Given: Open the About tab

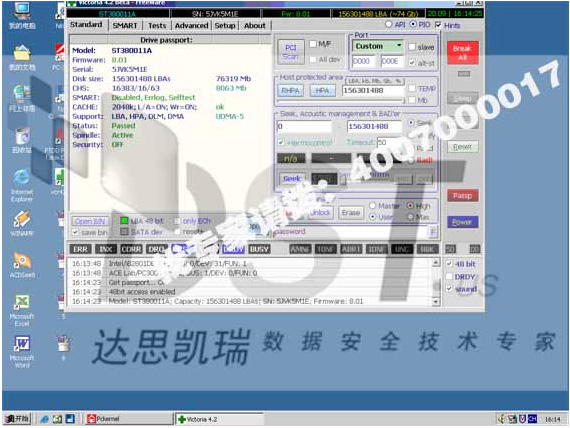Looking at the screenshot, I should coord(255,25).
